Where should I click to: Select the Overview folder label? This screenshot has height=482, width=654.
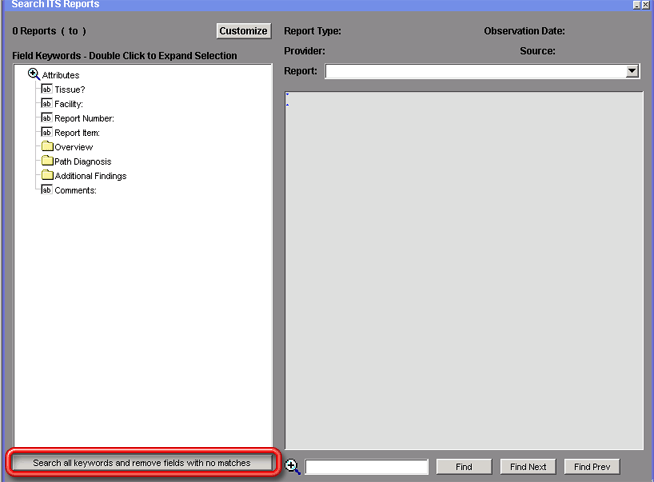coord(74,147)
